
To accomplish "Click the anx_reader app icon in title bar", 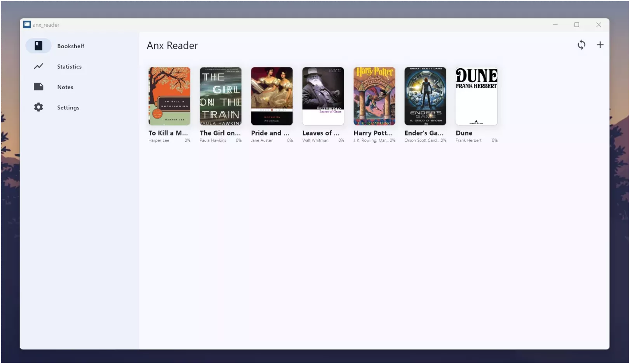I will pyautogui.click(x=27, y=25).
